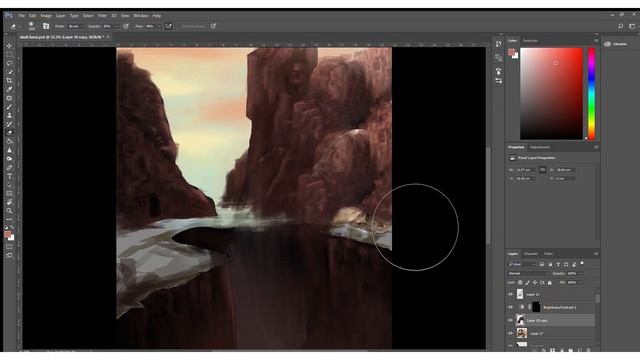This screenshot has width=640, height=360.
Task: Select the Eyedropper tool
Action: [9, 89]
